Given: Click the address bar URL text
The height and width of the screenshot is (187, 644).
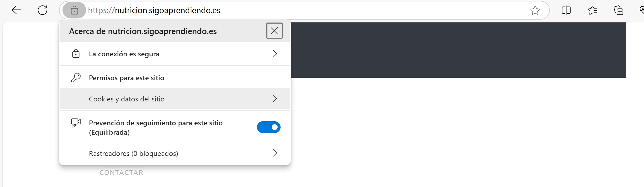Looking at the screenshot, I should [154, 10].
